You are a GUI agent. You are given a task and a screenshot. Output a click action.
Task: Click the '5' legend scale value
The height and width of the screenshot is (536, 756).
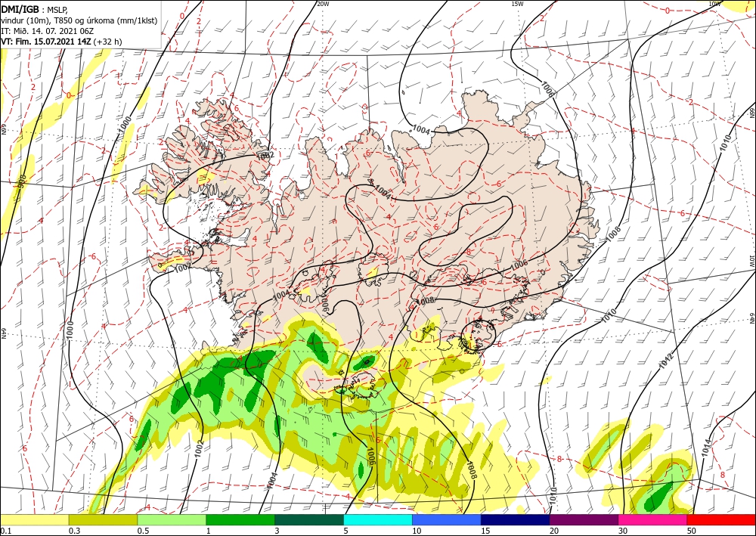[x=345, y=531]
